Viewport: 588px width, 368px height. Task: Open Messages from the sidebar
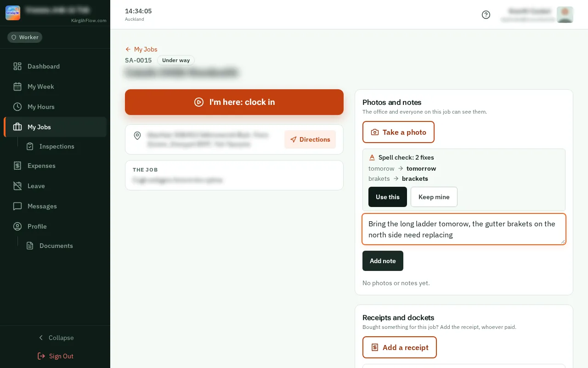(55, 206)
